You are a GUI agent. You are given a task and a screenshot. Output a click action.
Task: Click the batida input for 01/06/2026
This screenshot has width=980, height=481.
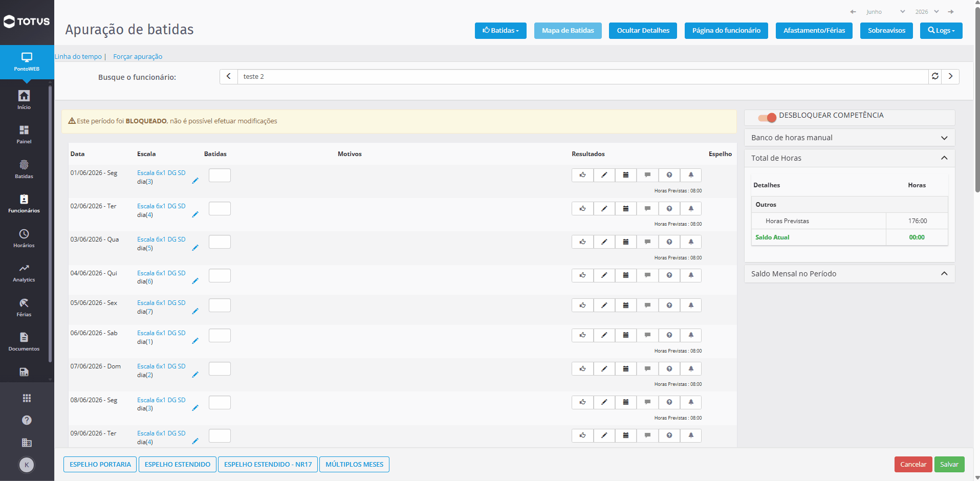(220, 175)
